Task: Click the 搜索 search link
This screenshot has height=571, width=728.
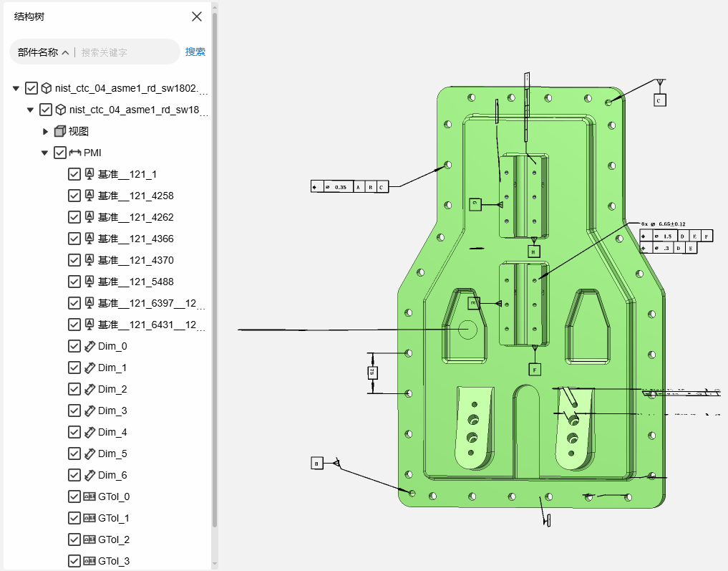Action: [x=195, y=52]
